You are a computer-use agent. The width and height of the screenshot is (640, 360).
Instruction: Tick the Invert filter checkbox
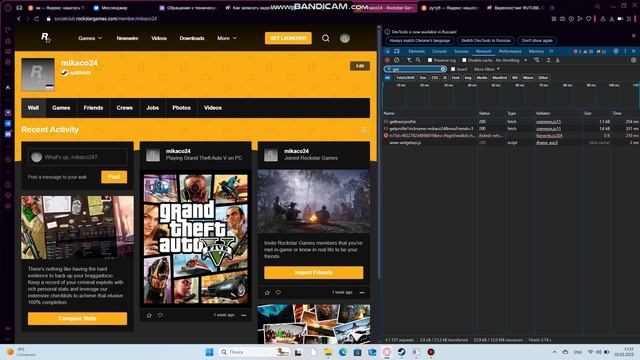click(453, 69)
